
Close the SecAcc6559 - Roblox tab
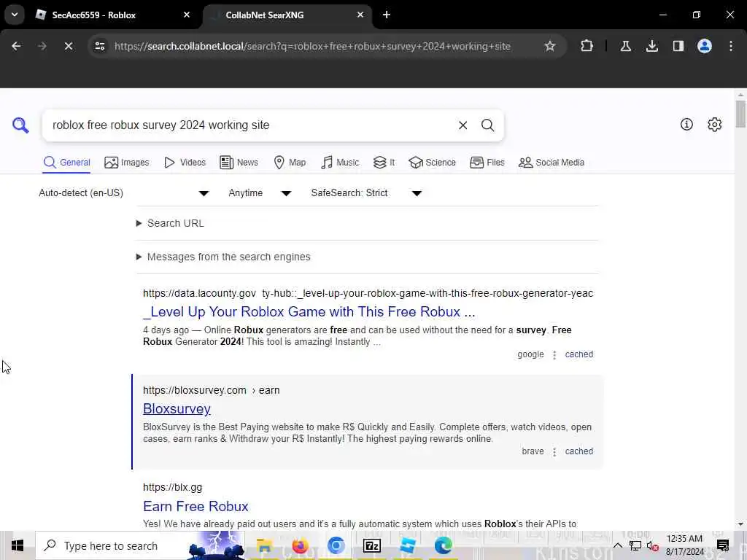pyautogui.click(x=187, y=15)
